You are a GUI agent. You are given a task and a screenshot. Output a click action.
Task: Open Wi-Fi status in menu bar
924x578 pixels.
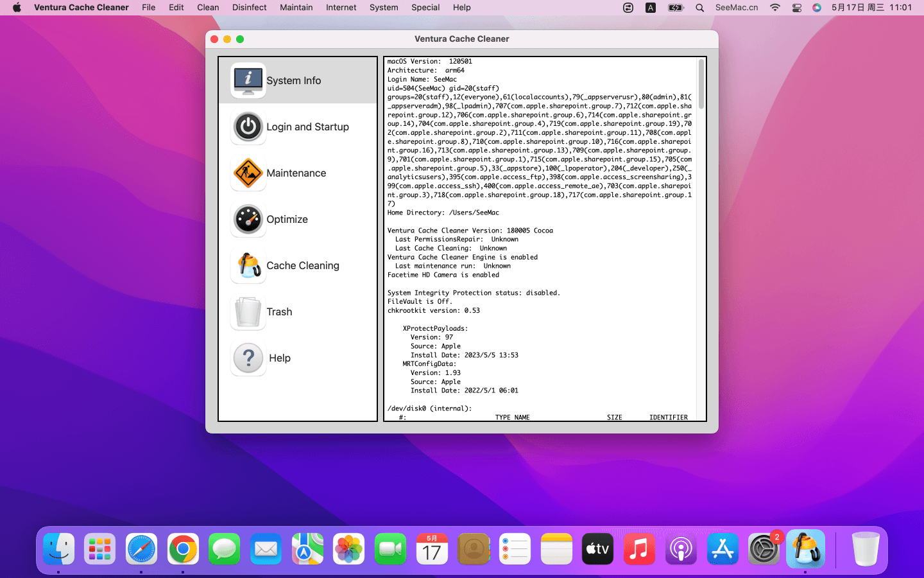tap(775, 8)
